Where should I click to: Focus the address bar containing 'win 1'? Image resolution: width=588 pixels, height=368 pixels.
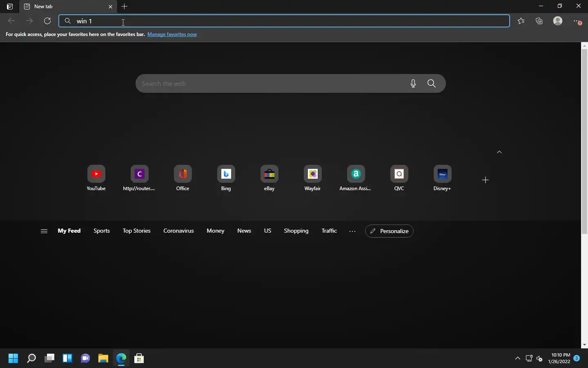point(284,21)
